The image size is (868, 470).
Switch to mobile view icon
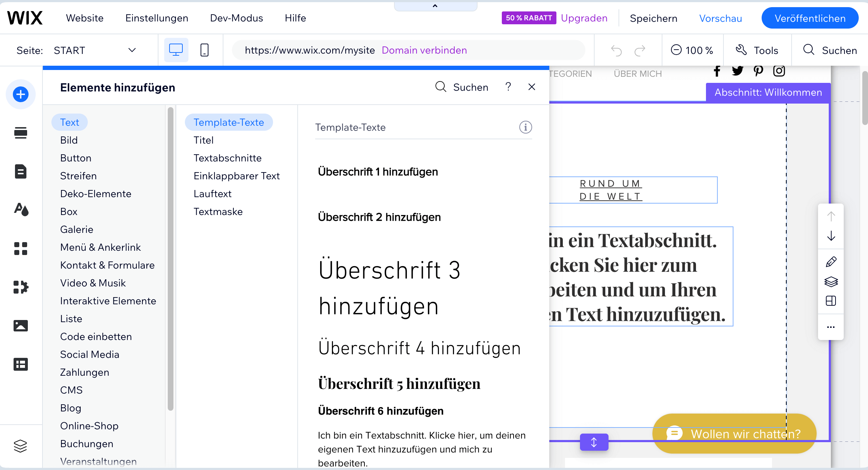(205, 50)
